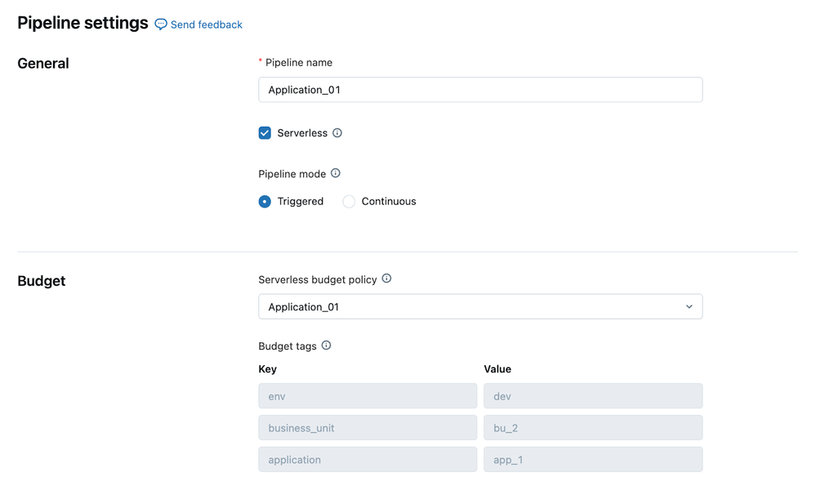Click the application key field
This screenshot has width=816, height=504.
[368, 460]
